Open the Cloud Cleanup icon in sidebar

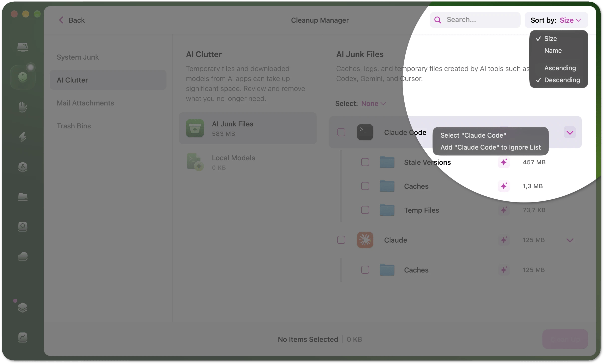[22, 257]
